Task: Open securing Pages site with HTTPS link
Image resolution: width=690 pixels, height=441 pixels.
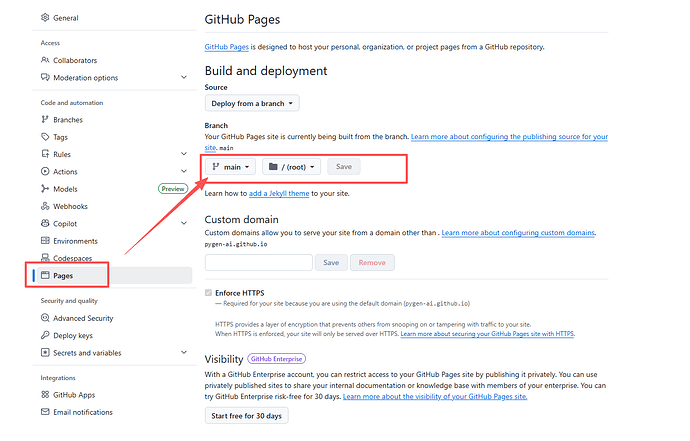Action: [x=488, y=334]
